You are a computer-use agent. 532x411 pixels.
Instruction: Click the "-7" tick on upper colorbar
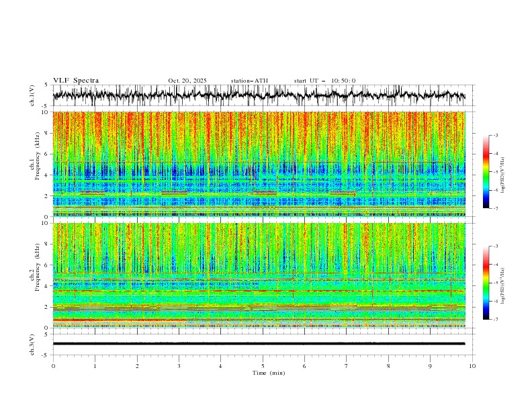click(496, 208)
